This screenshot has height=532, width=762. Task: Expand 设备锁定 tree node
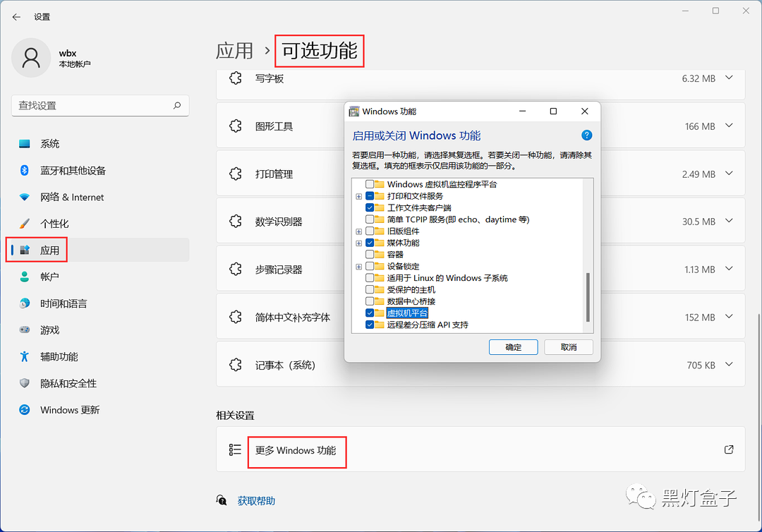pos(358,266)
